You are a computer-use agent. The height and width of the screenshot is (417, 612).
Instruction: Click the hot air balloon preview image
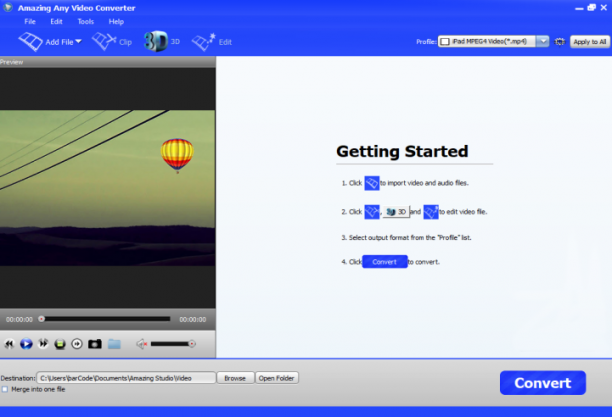(x=177, y=155)
